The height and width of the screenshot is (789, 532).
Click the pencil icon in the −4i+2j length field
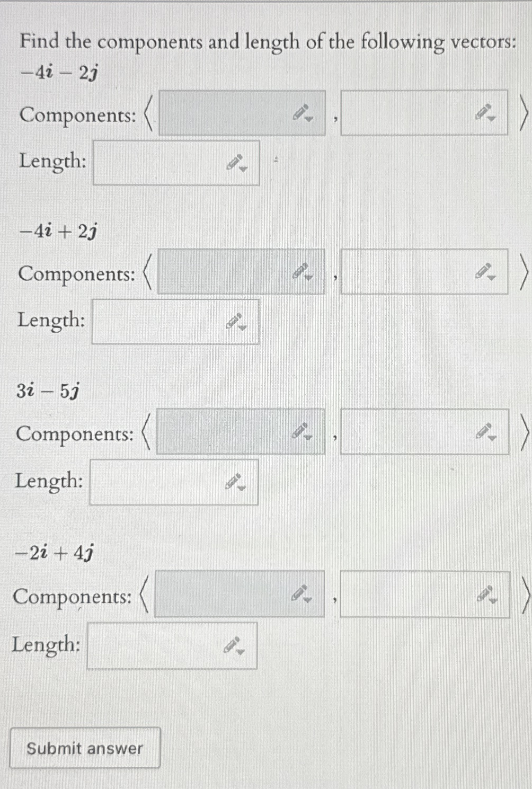click(235, 321)
